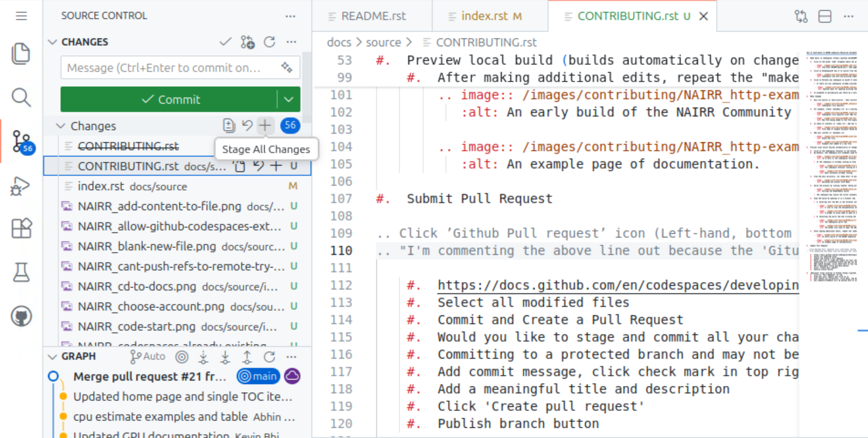Image resolution: width=868 pixels, height=438 pixels.
Task: Generate commit message with sparkle icon
Action: click(x=287, y=68)
